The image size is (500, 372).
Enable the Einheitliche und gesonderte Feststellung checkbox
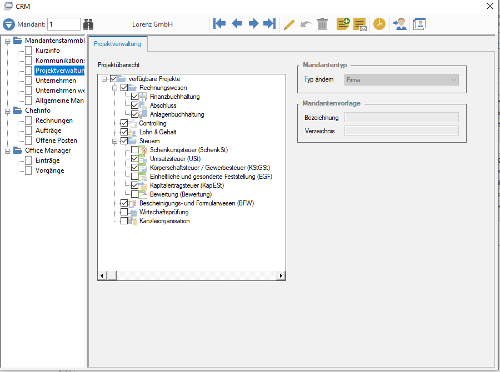pyautogui.click(x=135, y=176)
